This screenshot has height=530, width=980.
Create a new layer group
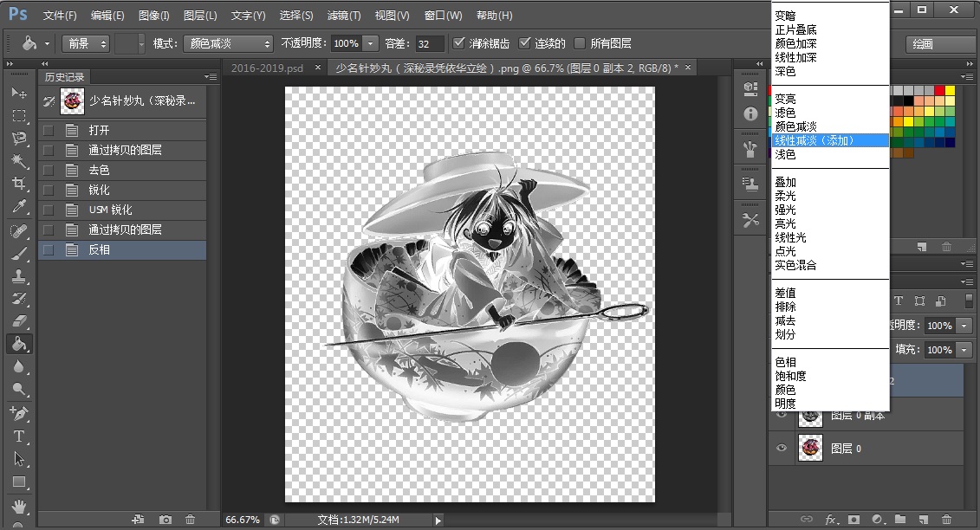[x=900, y=520]
